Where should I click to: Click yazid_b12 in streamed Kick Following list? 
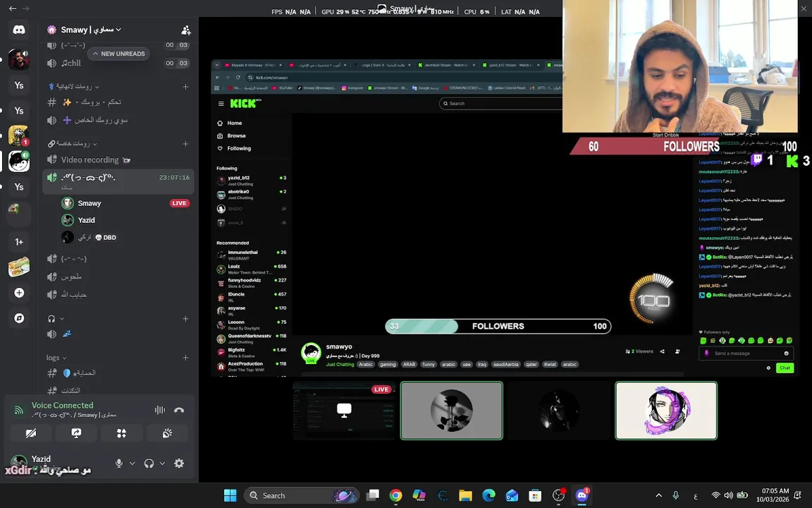tap(252, 180)
